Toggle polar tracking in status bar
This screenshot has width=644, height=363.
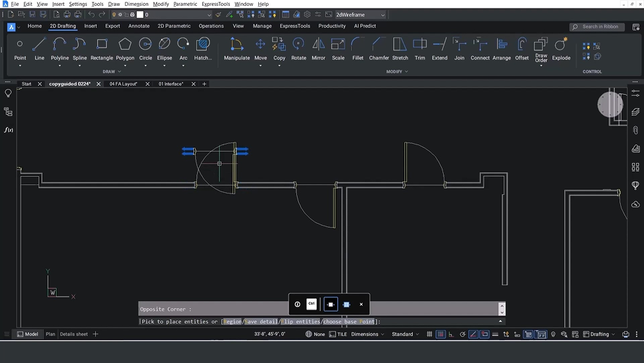(x=462, y=334)
